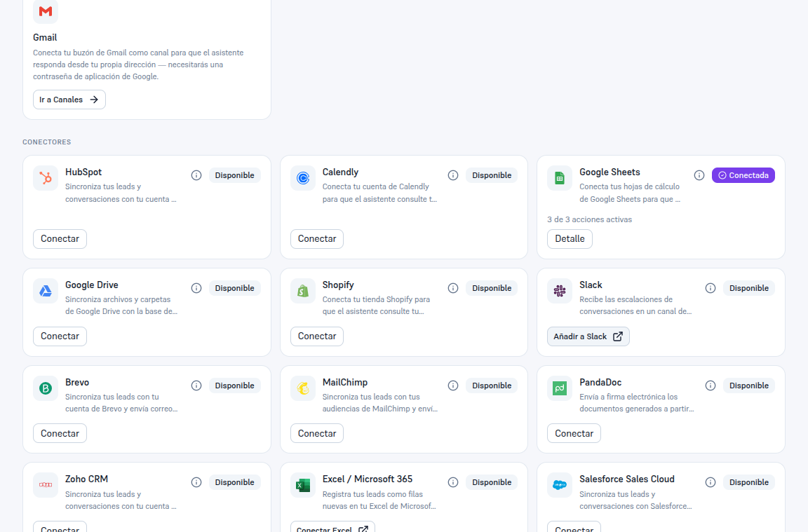The image size is (808, 532).
Task: Click the Calendly logo icon
Action: click(302, 178)
